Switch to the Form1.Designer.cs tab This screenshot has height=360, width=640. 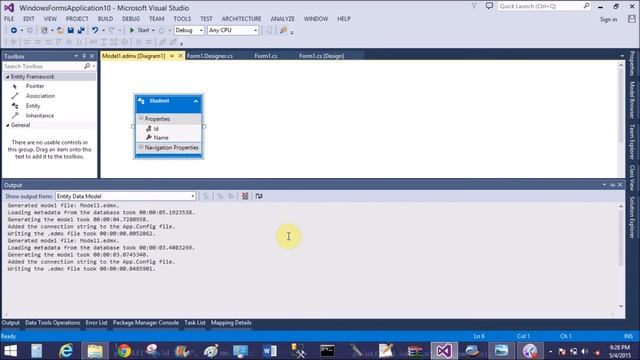[210, 56]
